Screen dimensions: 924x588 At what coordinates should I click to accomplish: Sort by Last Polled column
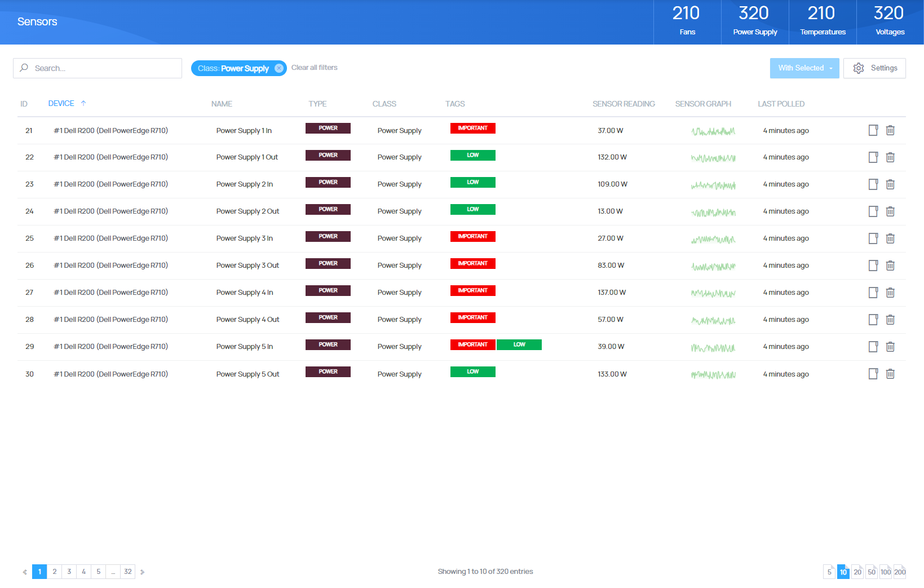tap(781, 104)
